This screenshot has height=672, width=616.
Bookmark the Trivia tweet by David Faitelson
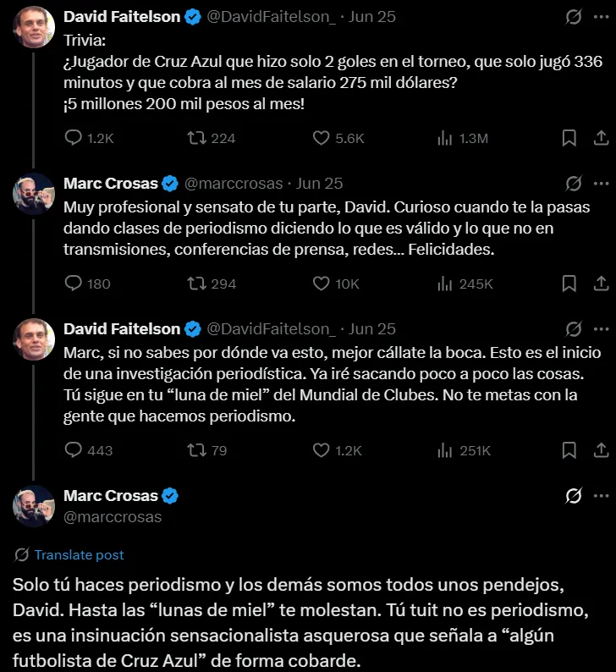point(569,138)
